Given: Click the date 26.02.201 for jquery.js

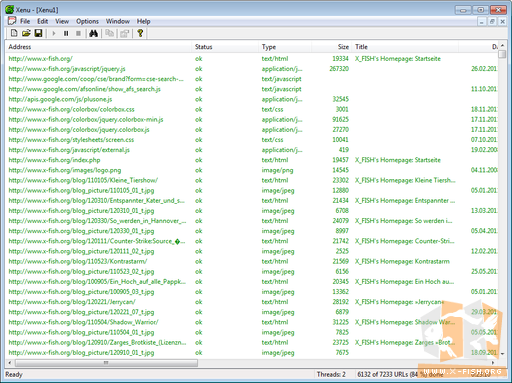Looking at the screenshot, I should pos(484,69).
